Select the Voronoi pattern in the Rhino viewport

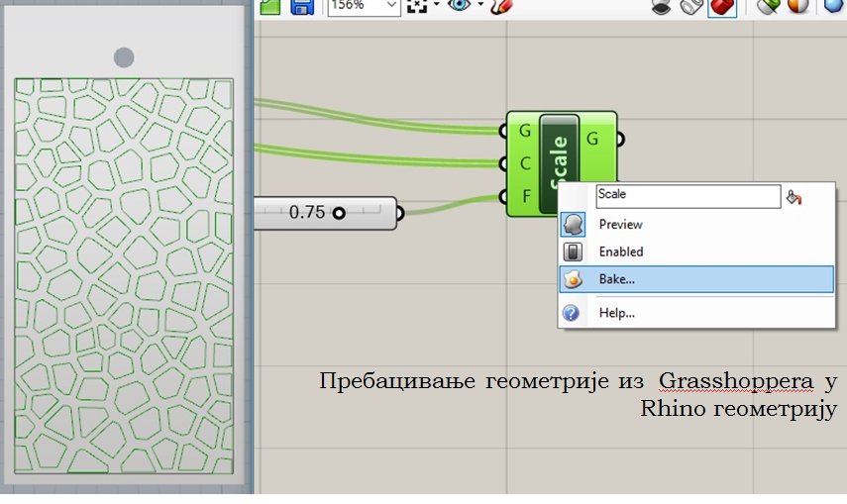[x=124, y=276]
